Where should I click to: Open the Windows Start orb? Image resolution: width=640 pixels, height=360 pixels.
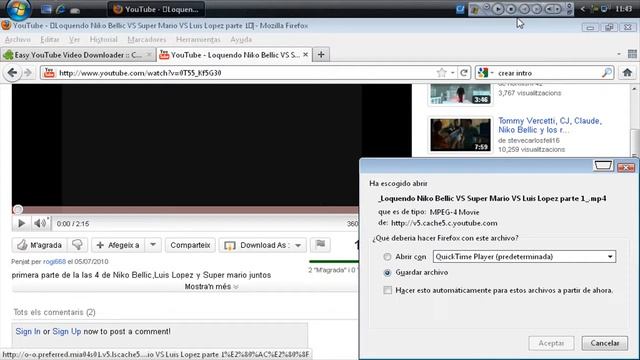pyautogui.click(x=18, y=9)
